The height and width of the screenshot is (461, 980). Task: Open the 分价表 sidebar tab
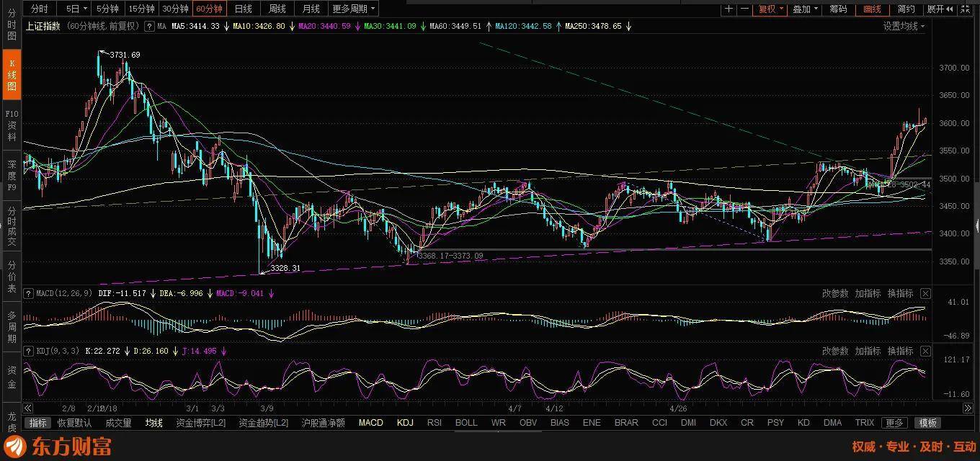[12, 277]
